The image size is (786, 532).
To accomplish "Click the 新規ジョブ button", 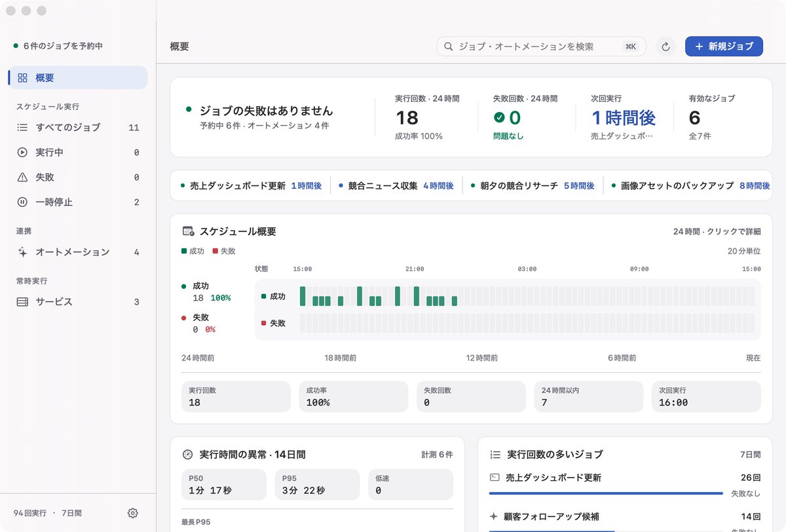I will 724,47.
